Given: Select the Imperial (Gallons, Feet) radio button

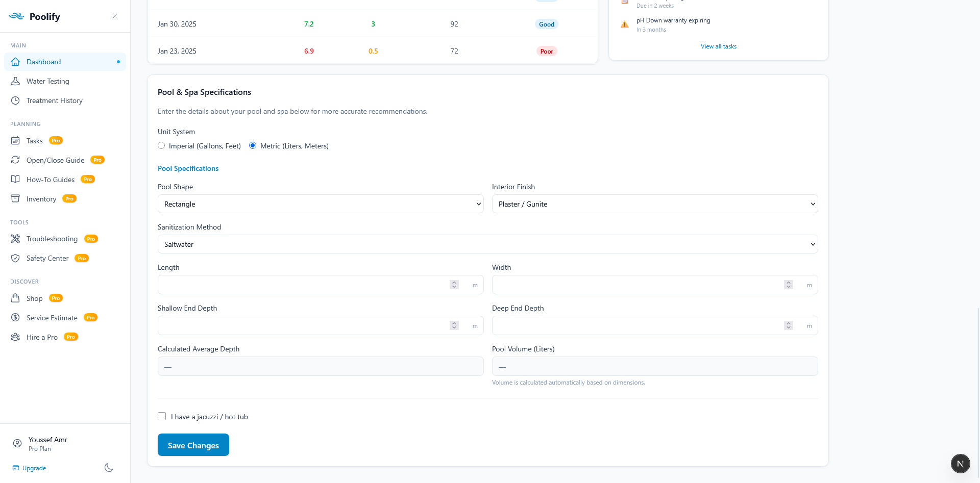Looking at the screenshot, I should point(161,145).
